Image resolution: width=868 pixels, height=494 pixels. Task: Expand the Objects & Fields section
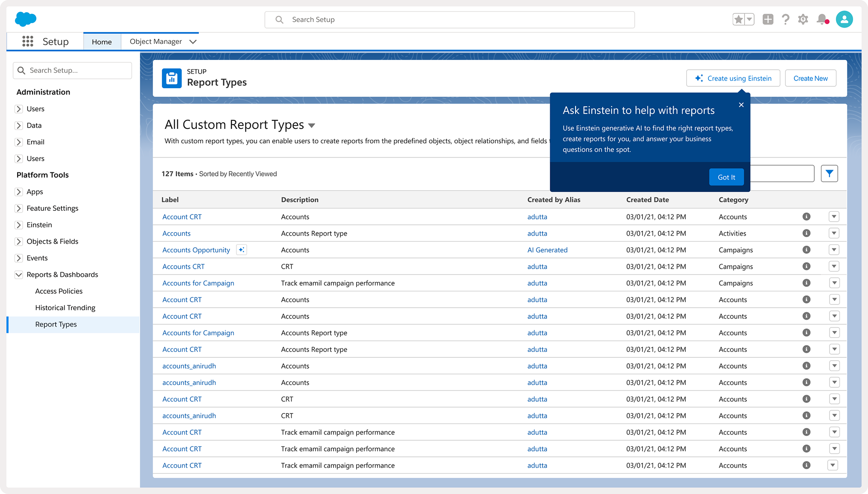[x=19, y=242]
